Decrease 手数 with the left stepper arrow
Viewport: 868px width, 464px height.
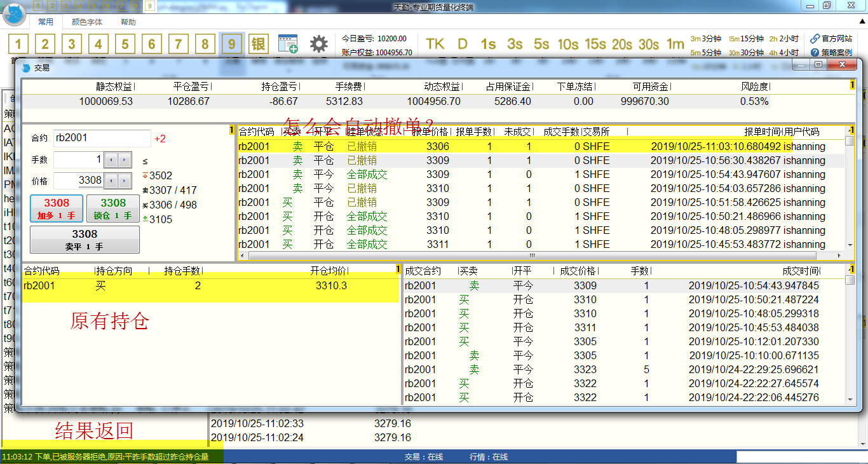[111, 160]
